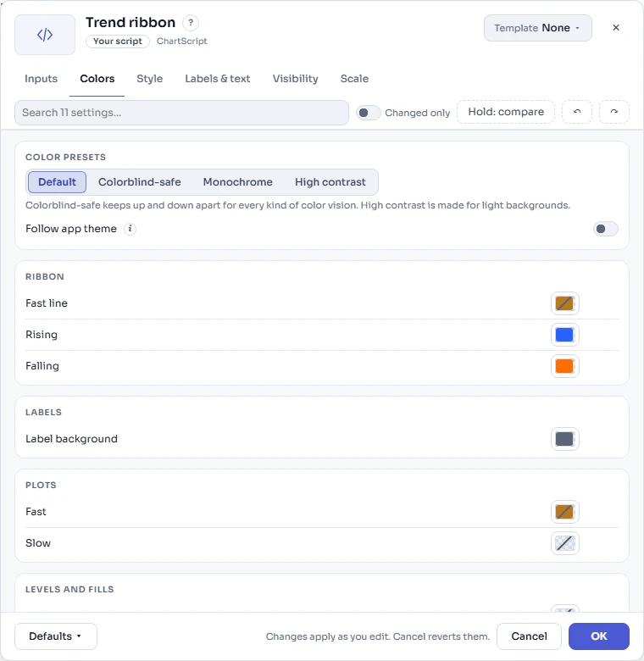
Task: Open info icon beside Follow app theme
Action: pos(130,229)
